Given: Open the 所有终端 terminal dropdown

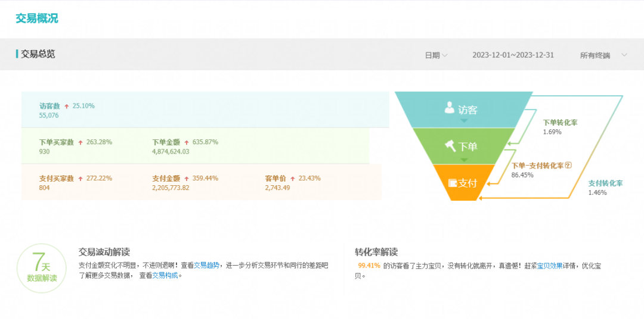Looking at the screenshot, I should pyautogui.click(x=603, y=55).
